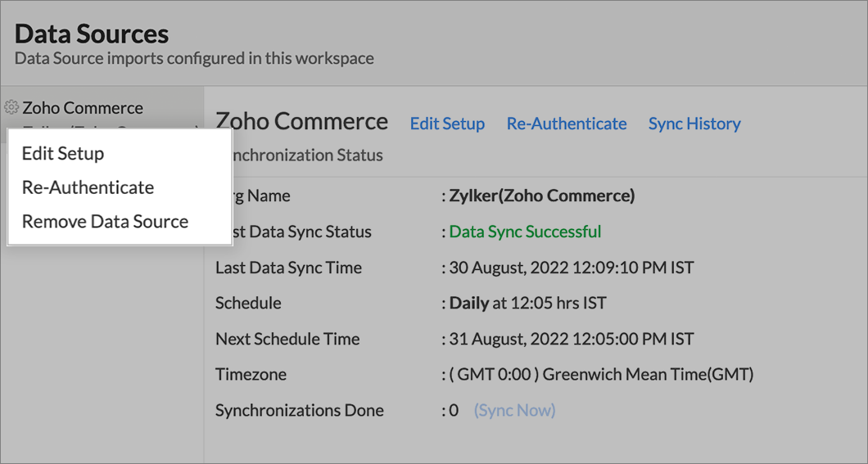The image size is (868, 464).
Task: Click the Timezone label
Action: (251, 374)
